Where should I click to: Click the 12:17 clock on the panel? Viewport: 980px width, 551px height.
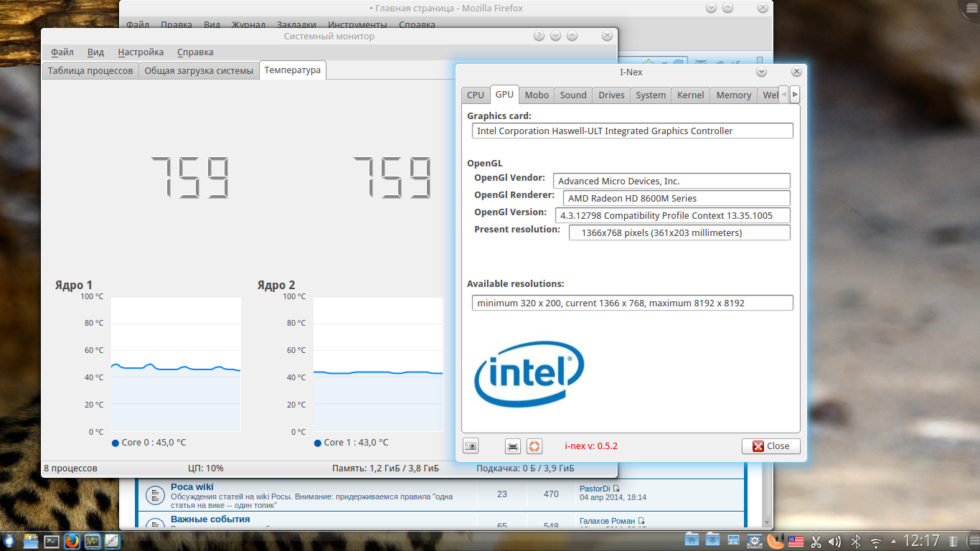[x=922, y=541]
